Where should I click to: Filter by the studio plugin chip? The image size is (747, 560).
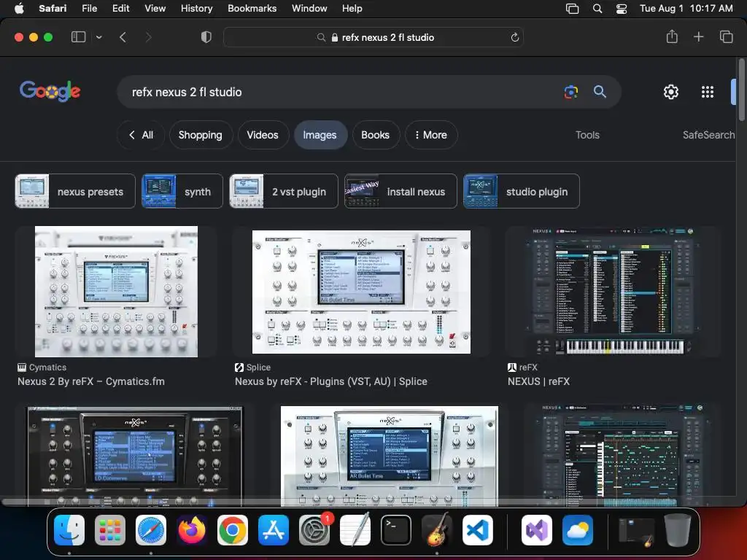point(521,192)
